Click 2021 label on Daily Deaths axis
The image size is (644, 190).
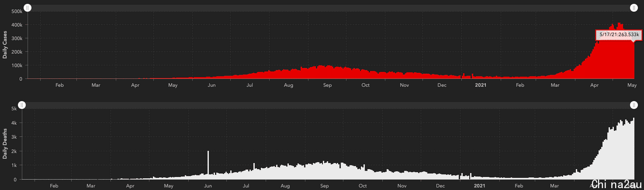click(x=480, y=186)
